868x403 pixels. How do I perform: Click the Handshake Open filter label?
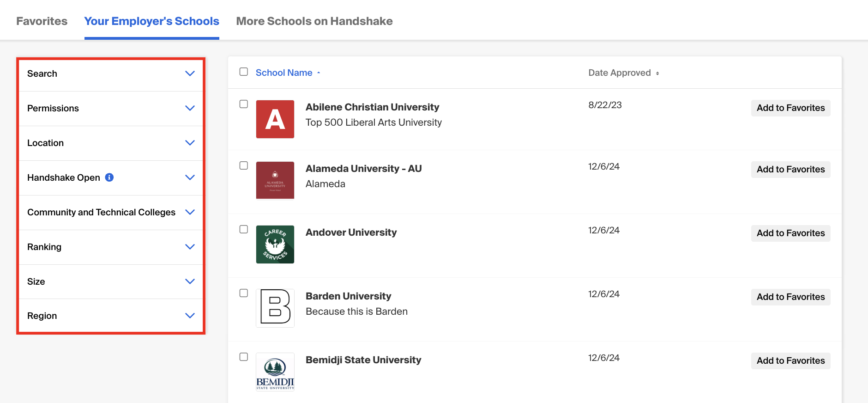click(64, 177)
